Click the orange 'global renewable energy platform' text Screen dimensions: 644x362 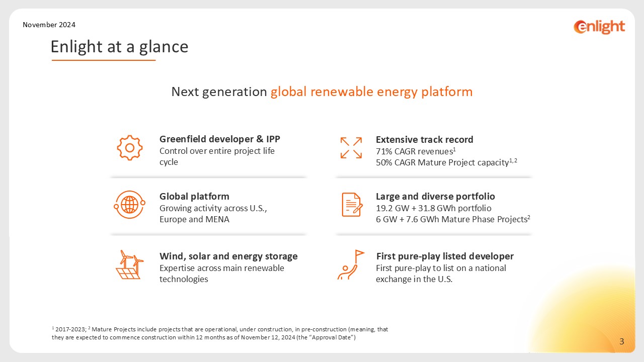(x=372, y=92)
